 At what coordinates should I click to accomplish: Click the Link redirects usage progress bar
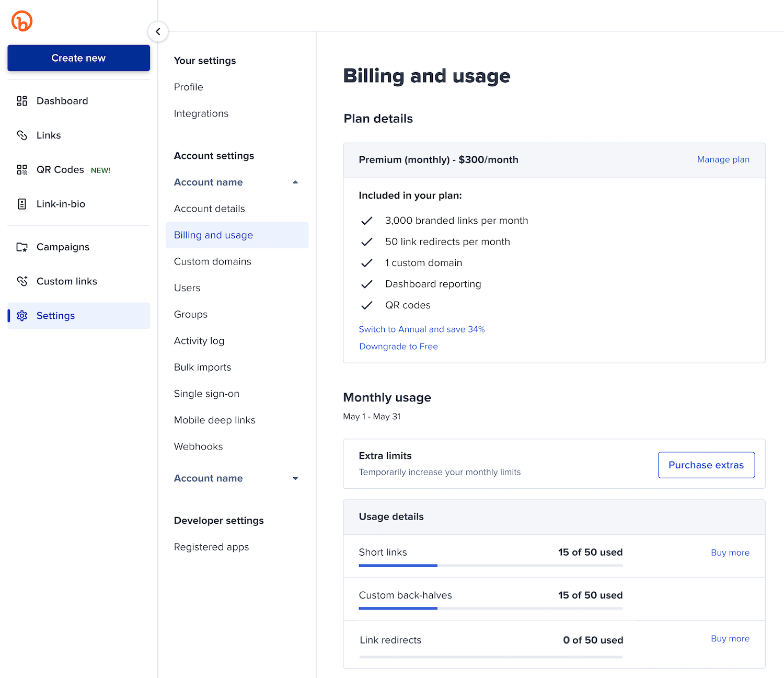tap(491, 657)
